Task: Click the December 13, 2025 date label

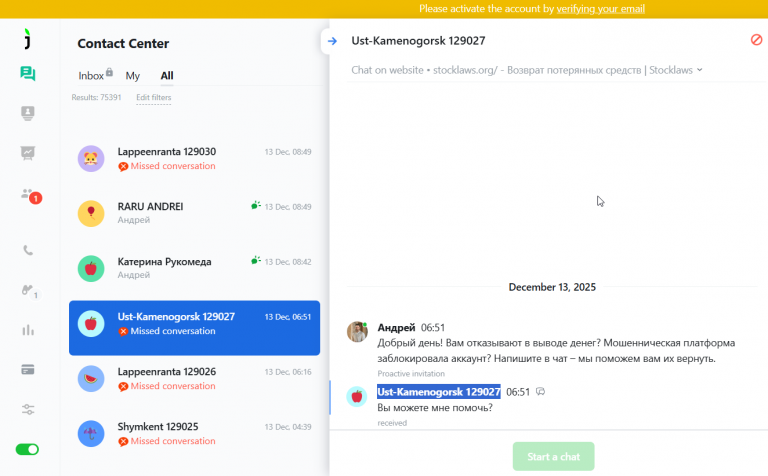Action: click(552, 287)
